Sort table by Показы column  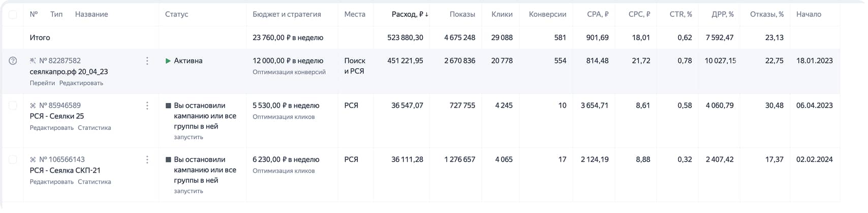[462, 14]
